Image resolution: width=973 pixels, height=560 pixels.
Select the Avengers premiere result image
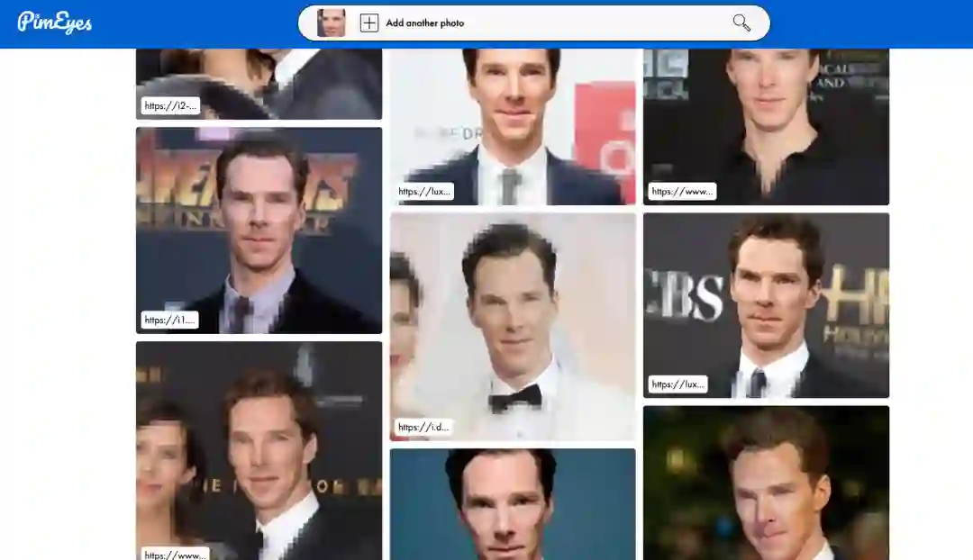click(x=259, y=230)
